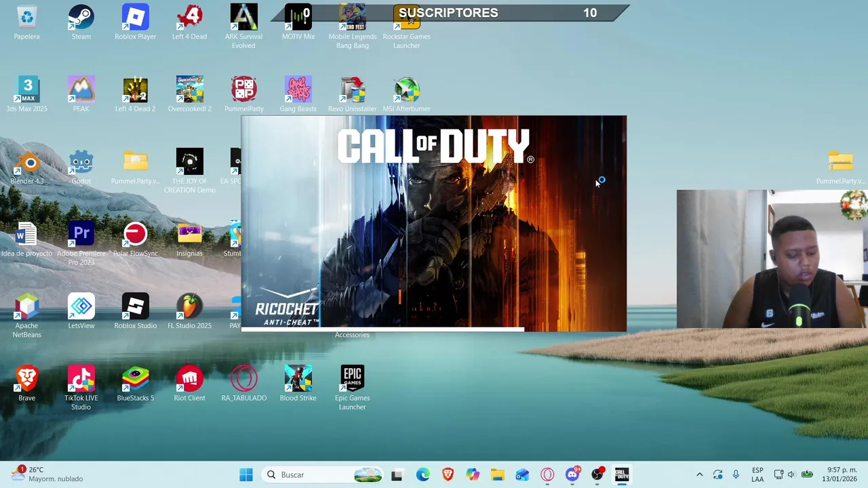Open the volume speaker tray icon
Image resolution: width=868 pixels, height=488 pixels.
(791, 474)
